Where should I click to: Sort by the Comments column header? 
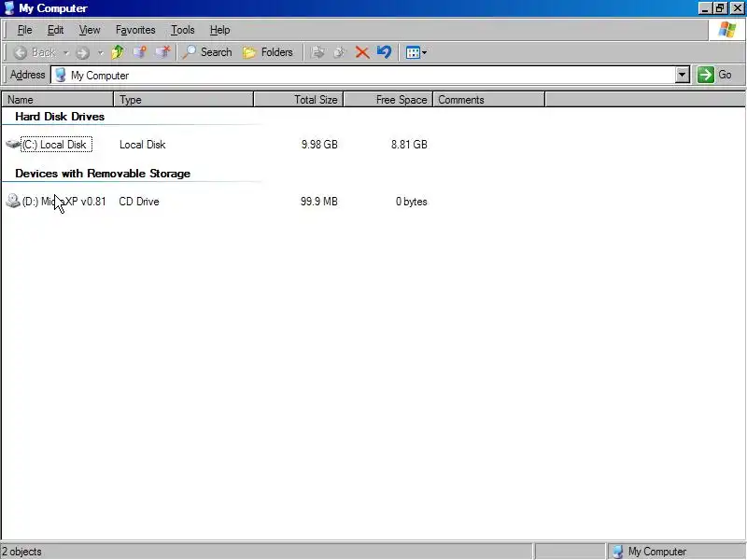[x=488, y=100]
